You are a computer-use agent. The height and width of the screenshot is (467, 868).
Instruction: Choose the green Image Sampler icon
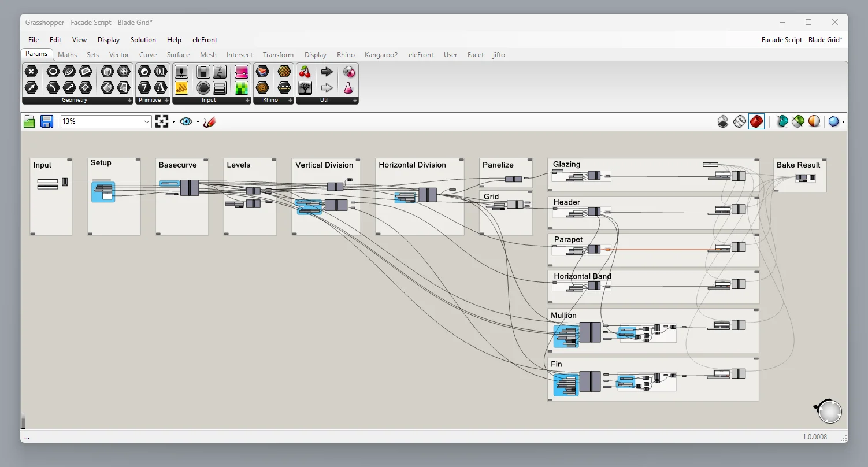click(242, 88)
